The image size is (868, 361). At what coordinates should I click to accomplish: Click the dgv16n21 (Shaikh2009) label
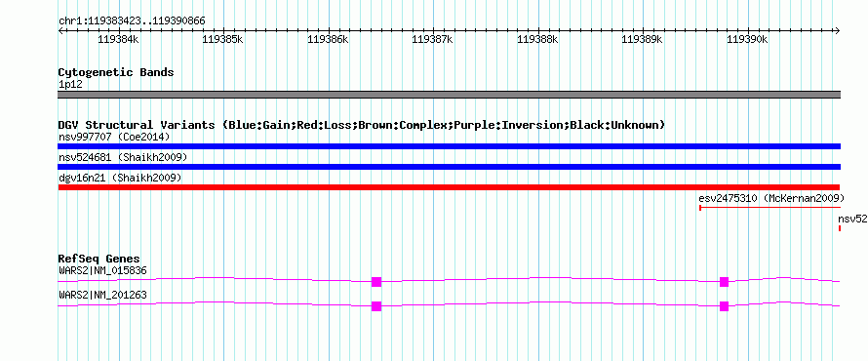(120, 178)
